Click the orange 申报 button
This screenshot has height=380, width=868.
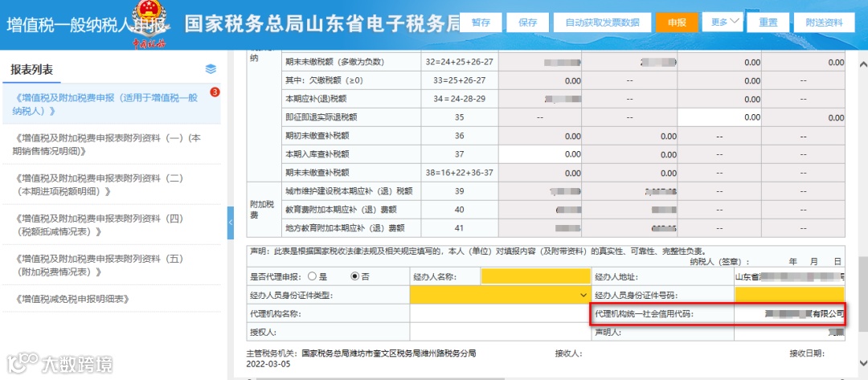point(677,22)
